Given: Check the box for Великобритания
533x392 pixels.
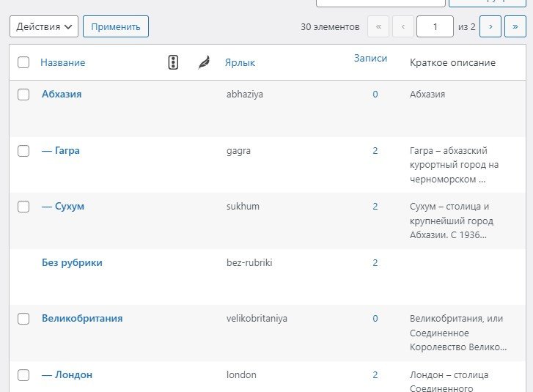Looking at the screenshot, I should point(23,319).
